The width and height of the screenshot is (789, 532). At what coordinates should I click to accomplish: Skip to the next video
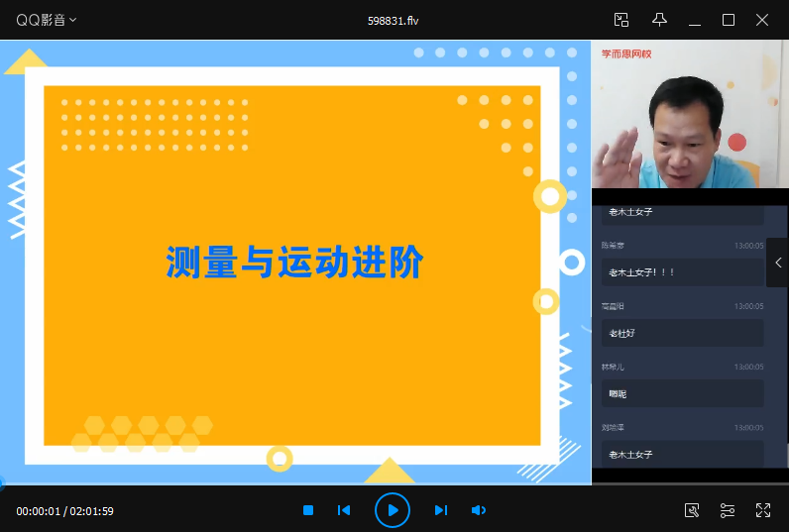coord(441,510)
